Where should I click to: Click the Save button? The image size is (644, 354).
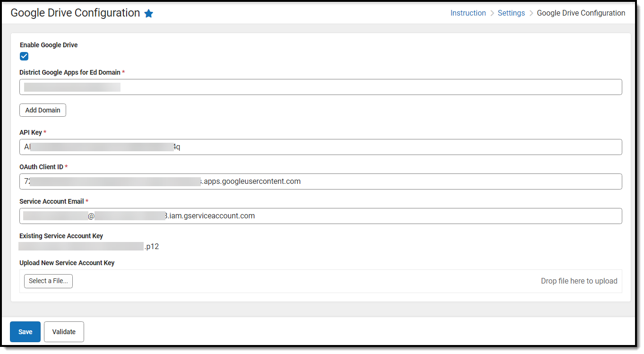coord(26,332)
